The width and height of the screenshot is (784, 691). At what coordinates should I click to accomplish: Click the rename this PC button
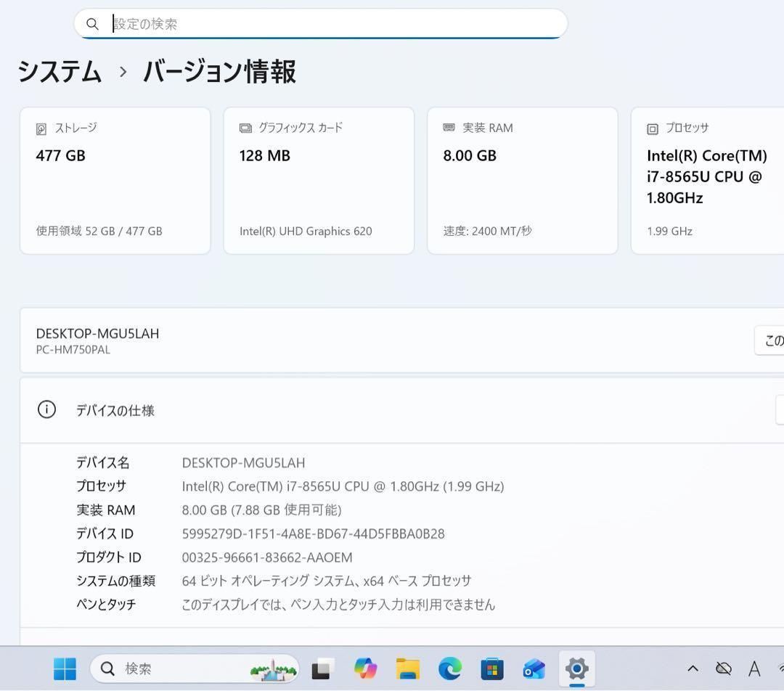click(772, 340)
